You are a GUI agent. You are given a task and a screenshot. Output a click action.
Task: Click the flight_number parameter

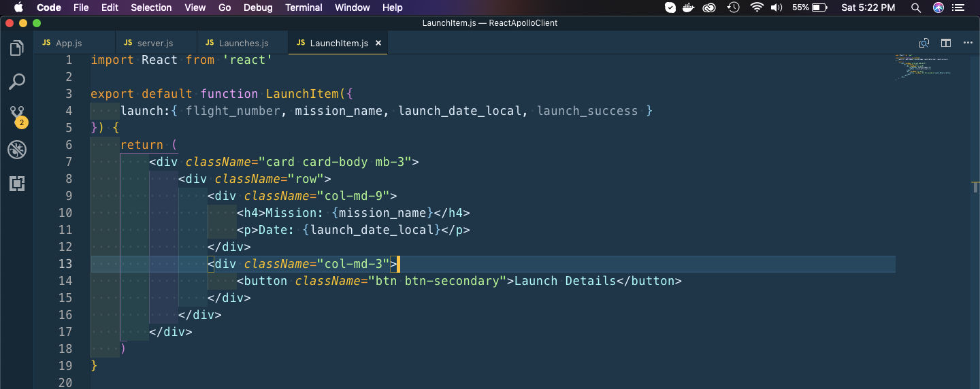coord(233,111)
